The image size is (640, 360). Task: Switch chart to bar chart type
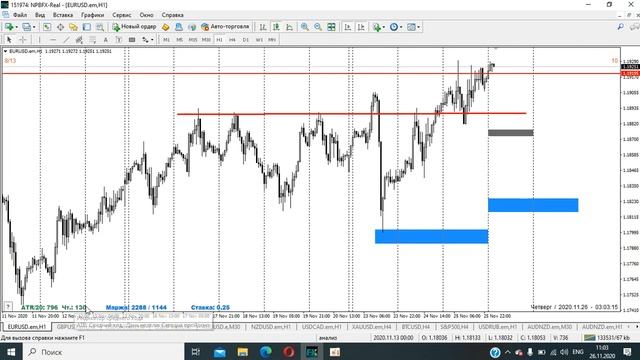(x=263, y=27)
